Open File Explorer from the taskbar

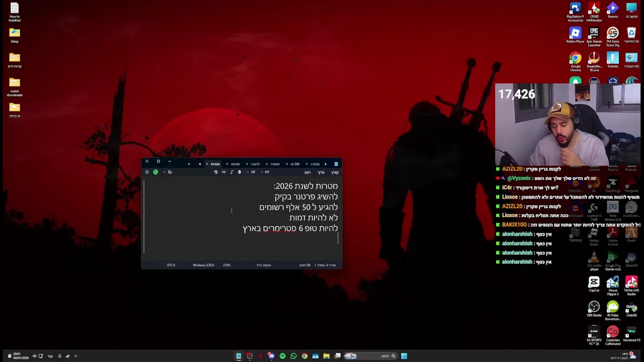[x=326, y=356]
